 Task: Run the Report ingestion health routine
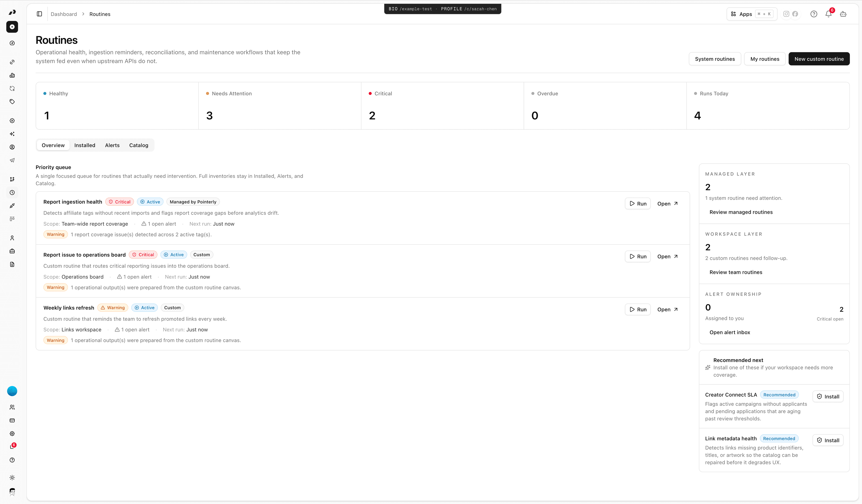tap(638, 204)
